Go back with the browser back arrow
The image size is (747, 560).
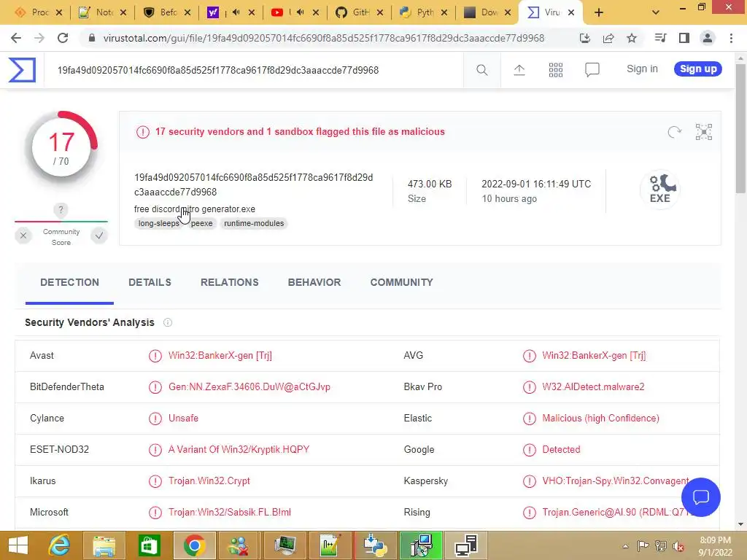16,38
